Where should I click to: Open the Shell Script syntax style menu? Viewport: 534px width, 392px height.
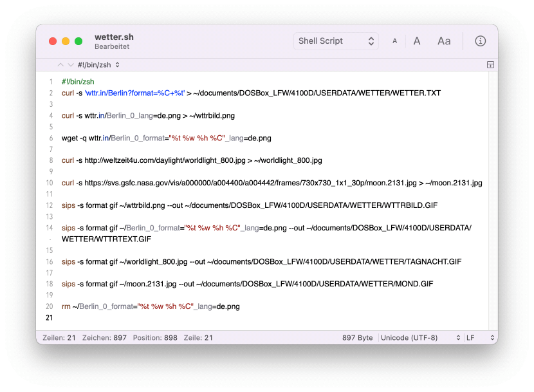(336, 41)
